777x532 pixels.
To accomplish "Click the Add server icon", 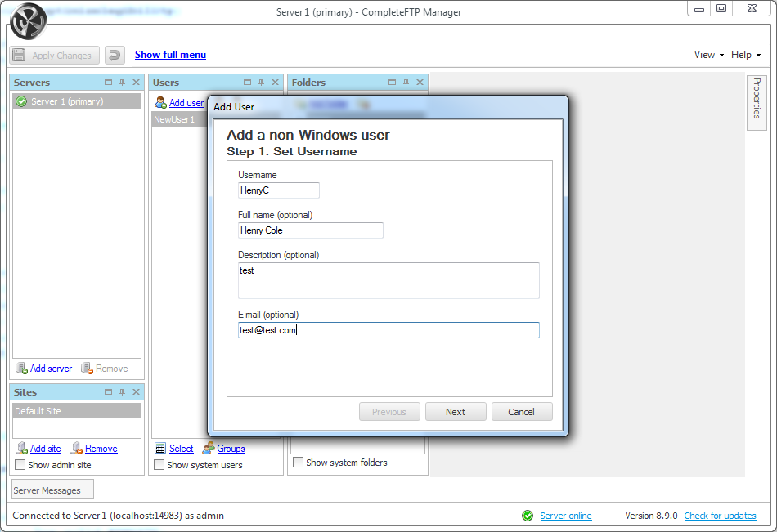I will pyautogui.click(x=21, y=369).
